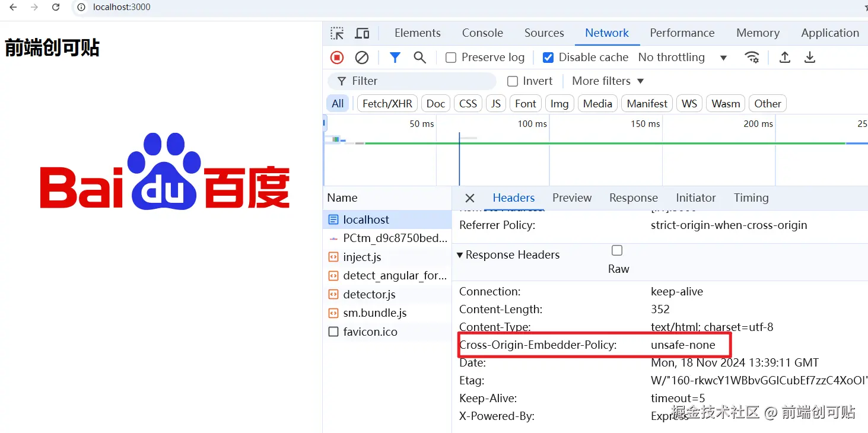Click the site info icon in address bar
This screenshot has height=433, width=868.
82,7
